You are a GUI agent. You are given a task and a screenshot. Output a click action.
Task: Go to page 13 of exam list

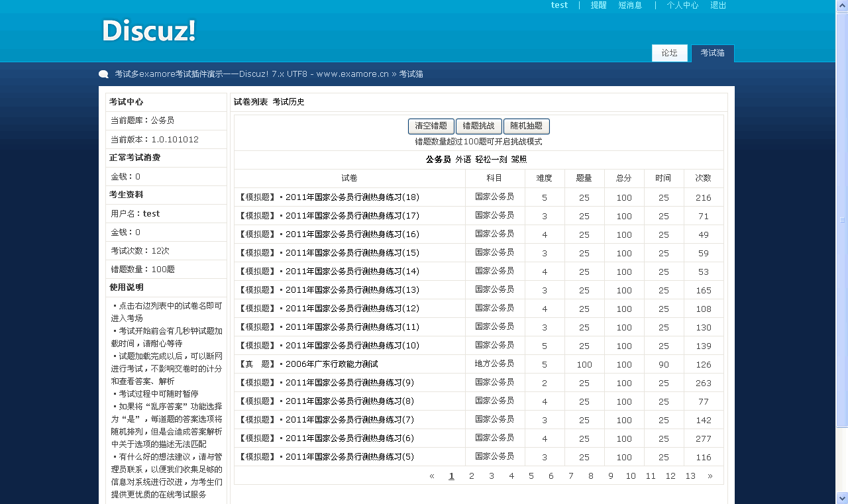coord(690,476)
